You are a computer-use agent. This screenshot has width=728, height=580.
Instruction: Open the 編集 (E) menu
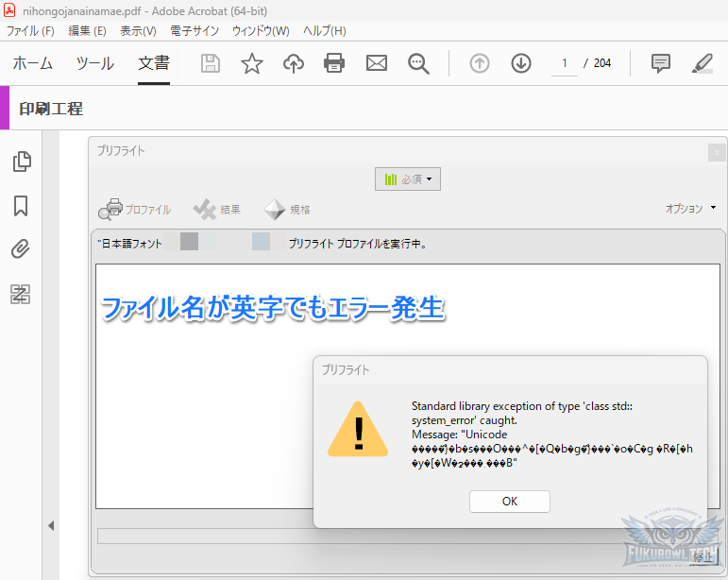pyautogui.click(x=87, y=31)
